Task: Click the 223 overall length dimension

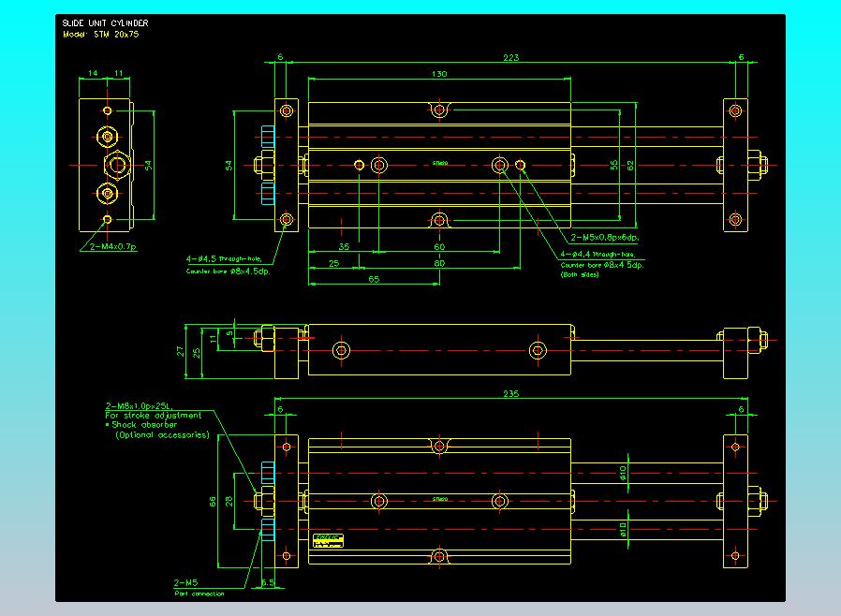Action: [510, 57]
